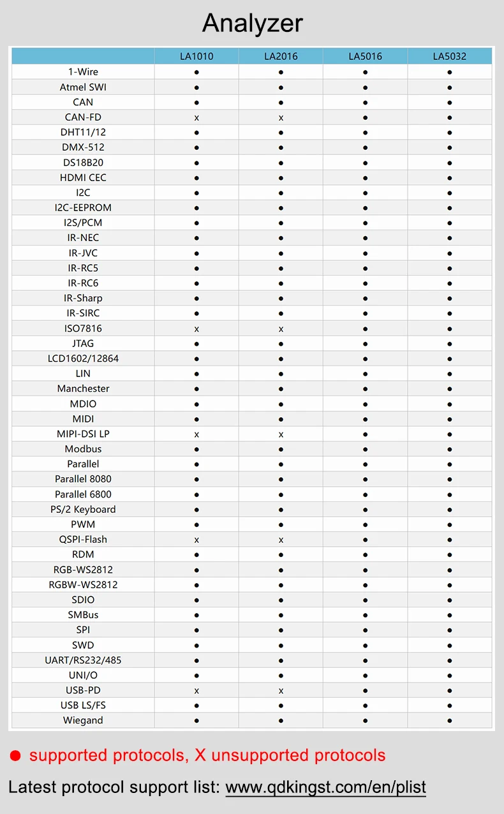Select the UART/RS232/485 row label

(83, 660)
